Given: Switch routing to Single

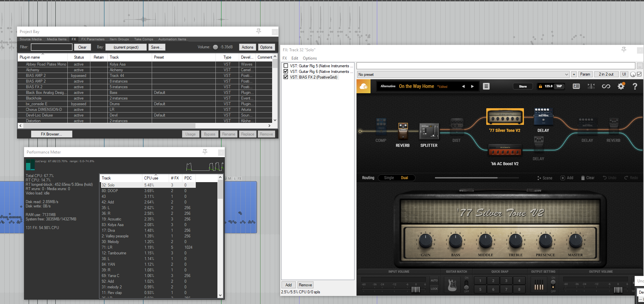Looking at the screenshot, I should [389, 178].
